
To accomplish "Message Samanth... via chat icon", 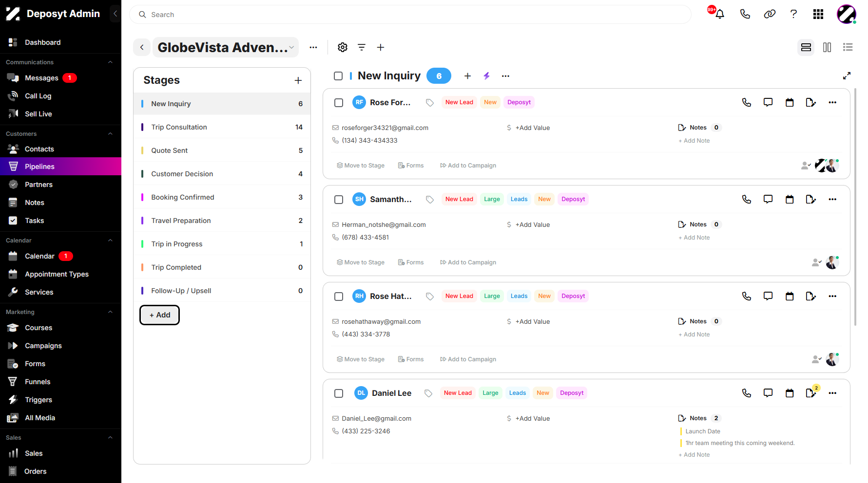I will click(768, 199).
